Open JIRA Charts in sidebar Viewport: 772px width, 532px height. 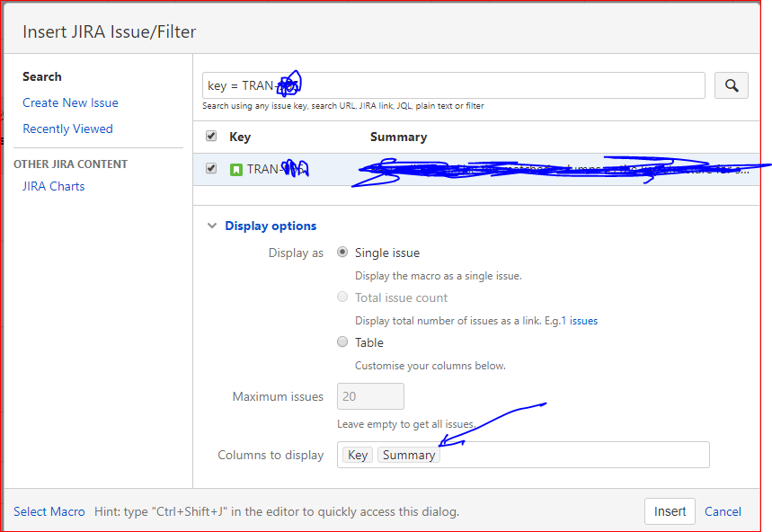53,187
